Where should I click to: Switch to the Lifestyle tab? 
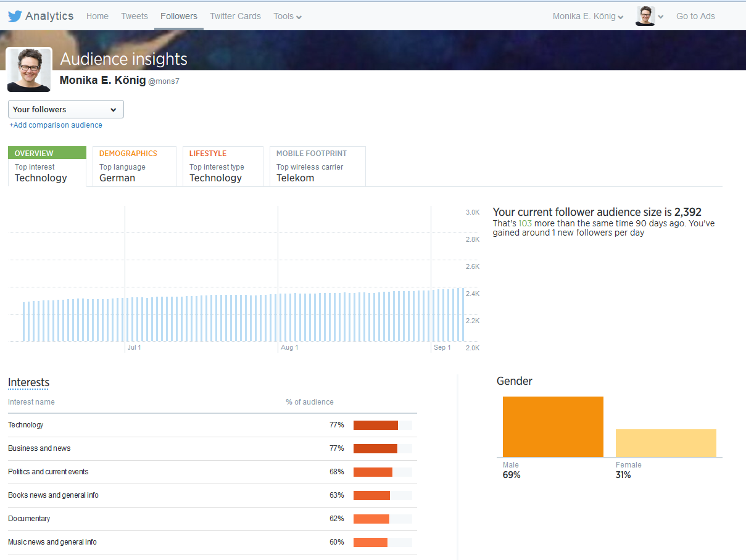223,166
